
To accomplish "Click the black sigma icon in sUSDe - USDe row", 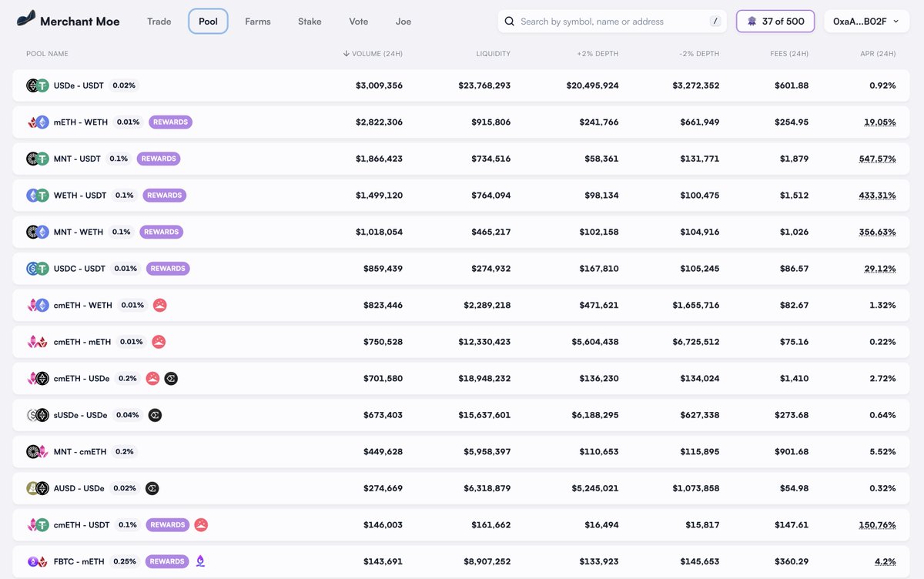I will tap(155, 415).
